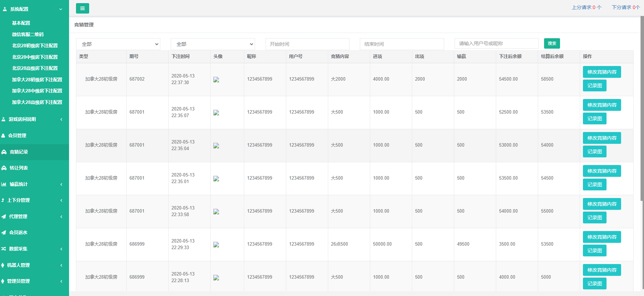Expand 输赢统计 submenu arrow
Screen dimensions: 644x296
pyautogui.click(x=61, y=184)
